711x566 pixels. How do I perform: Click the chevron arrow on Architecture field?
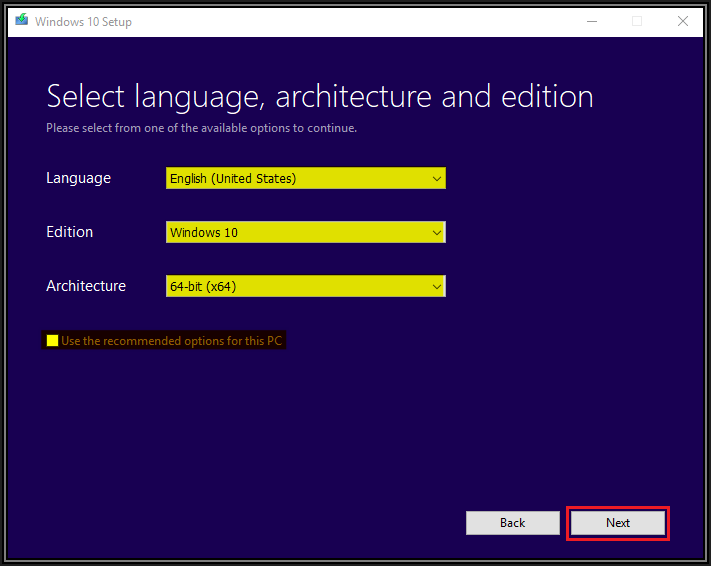pos(437,287)
